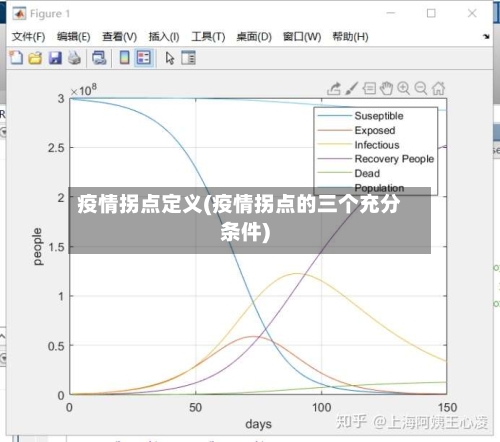Select the zoom out tool
Image resolution: width=500 pixels, height=442 pixels.
pos(421,88)
